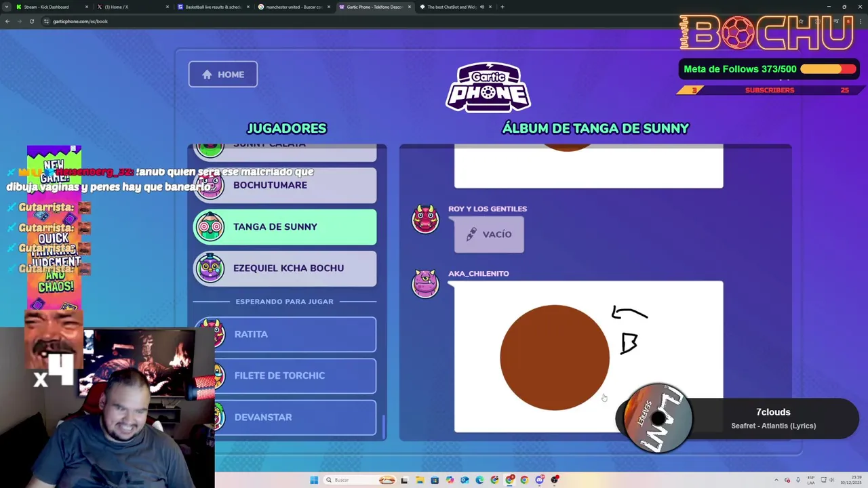This screenshot has width=868, height=488.
Task: Click the microphone tray icon
Action: point(798,480)
